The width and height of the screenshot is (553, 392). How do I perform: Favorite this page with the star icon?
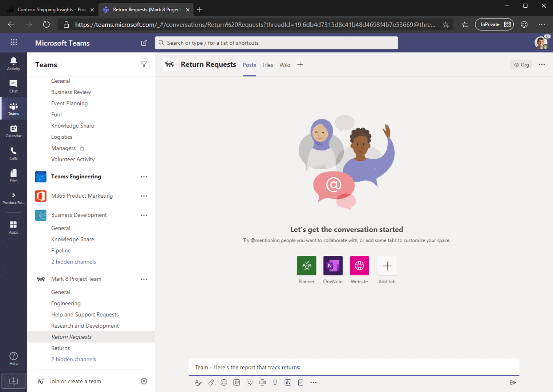(x=445, y=25)
